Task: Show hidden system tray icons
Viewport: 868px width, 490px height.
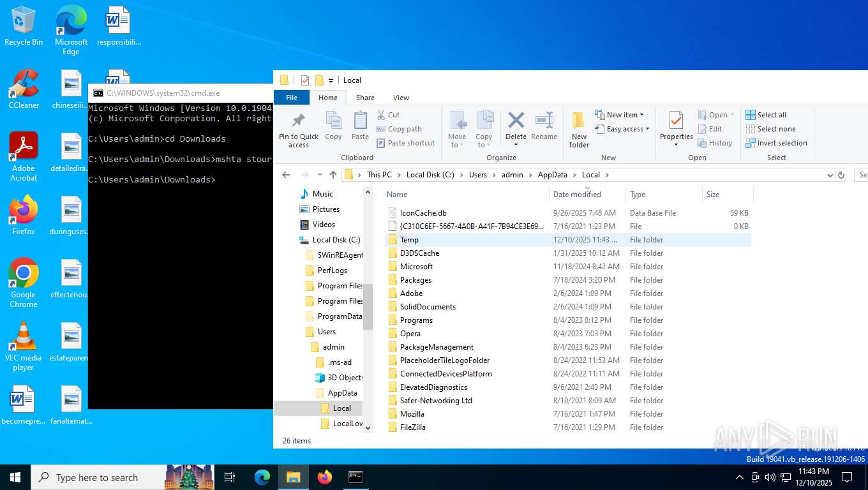Action: (x=740, y=477)
